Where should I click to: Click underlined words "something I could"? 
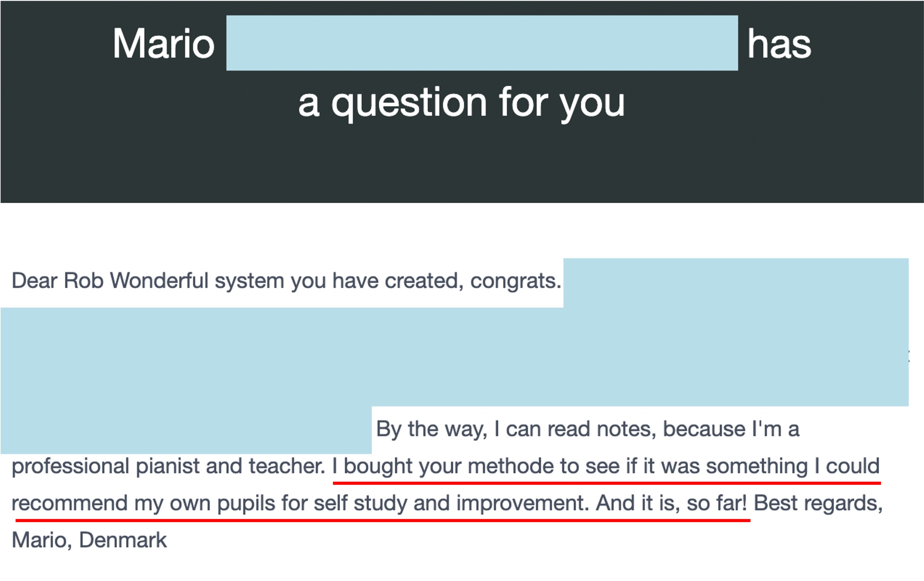[793, 467]
